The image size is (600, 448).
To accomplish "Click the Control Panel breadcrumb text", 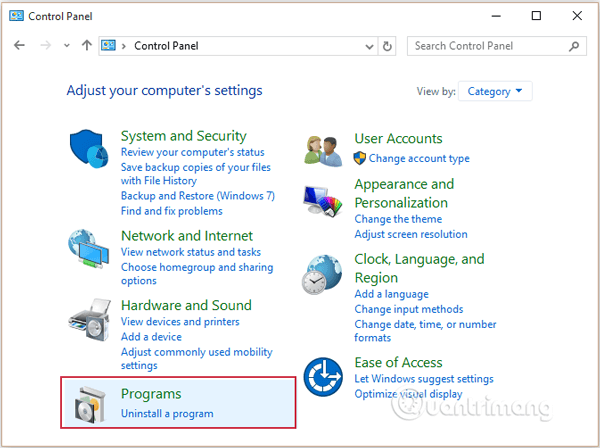I will pyautogui.click(x=166, y=46).
